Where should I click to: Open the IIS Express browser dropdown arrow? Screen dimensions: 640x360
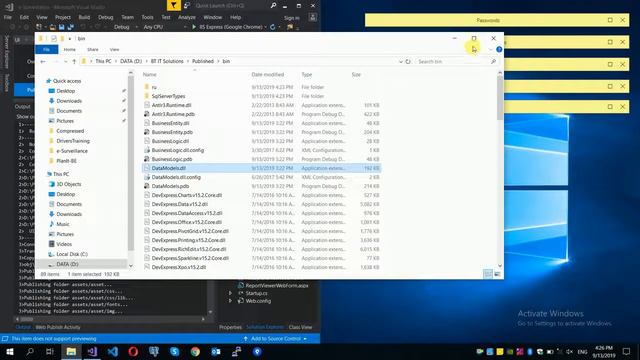[266, 27]
